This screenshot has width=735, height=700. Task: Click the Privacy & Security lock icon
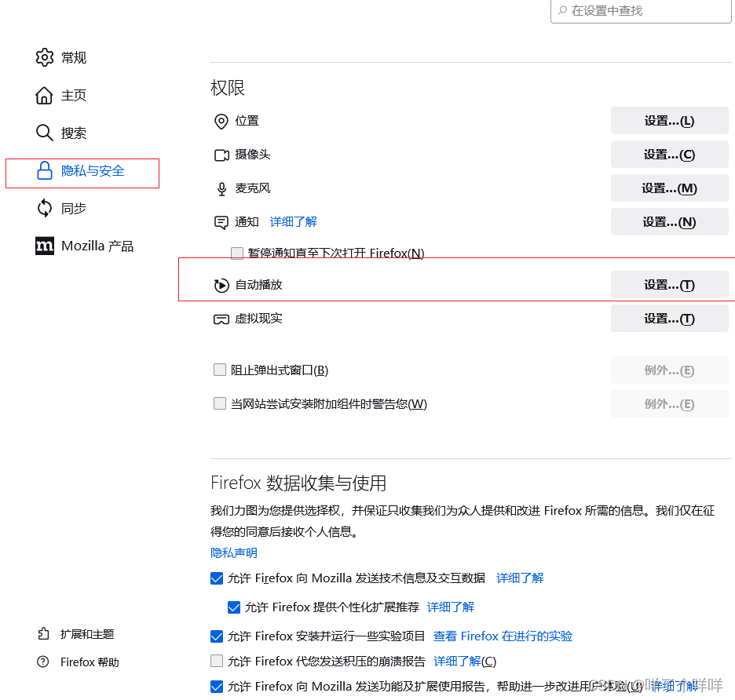[x=45, y=170]
